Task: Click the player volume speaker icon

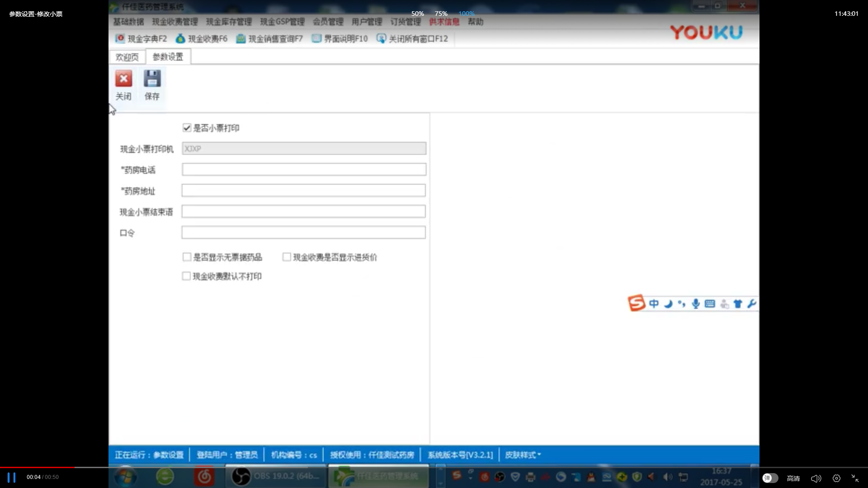Action: click(x=816, y=478)
